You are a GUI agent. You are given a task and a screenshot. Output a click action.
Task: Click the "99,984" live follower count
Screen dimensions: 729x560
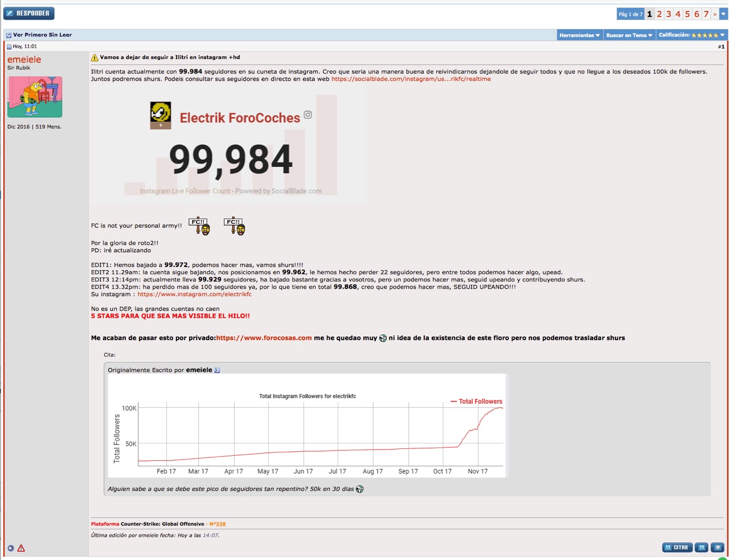point(231,160)
